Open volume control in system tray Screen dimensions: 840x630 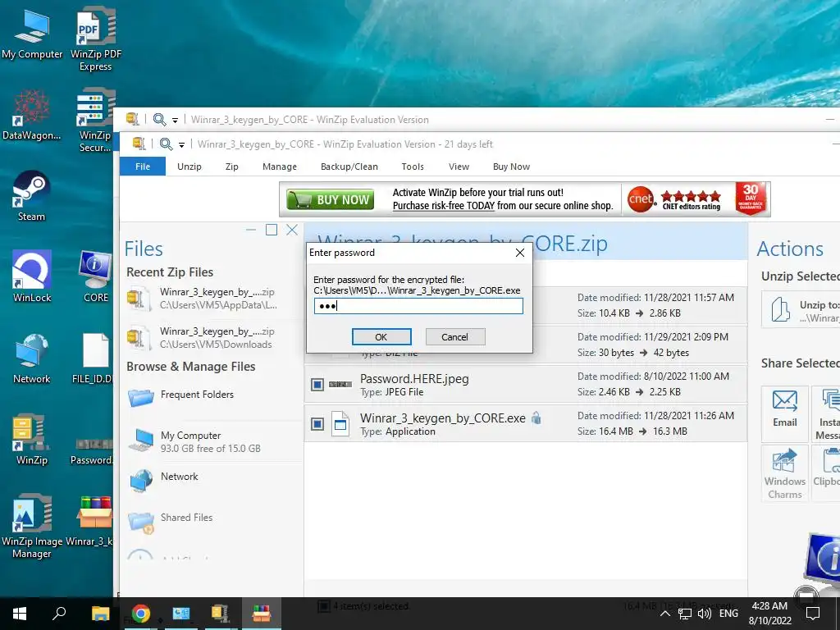(704, 614)
